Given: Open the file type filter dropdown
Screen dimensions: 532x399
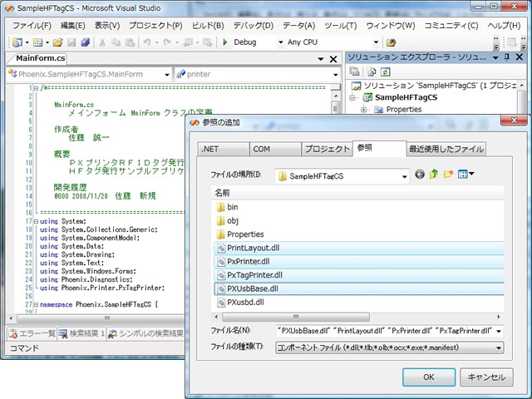Looking at the screenshot, I should (499, 347).
